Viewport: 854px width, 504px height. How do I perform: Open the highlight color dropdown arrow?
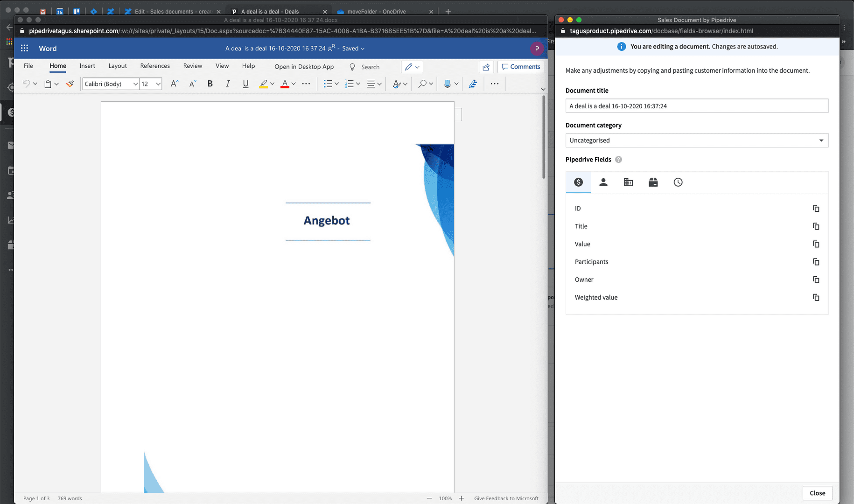click(272, 84)
